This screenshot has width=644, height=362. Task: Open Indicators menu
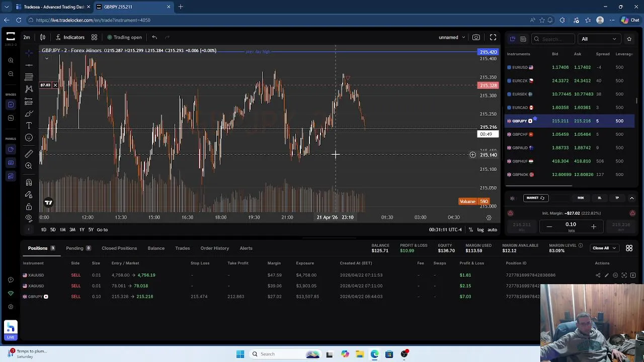pyautogui.click(x=70, y=37)
